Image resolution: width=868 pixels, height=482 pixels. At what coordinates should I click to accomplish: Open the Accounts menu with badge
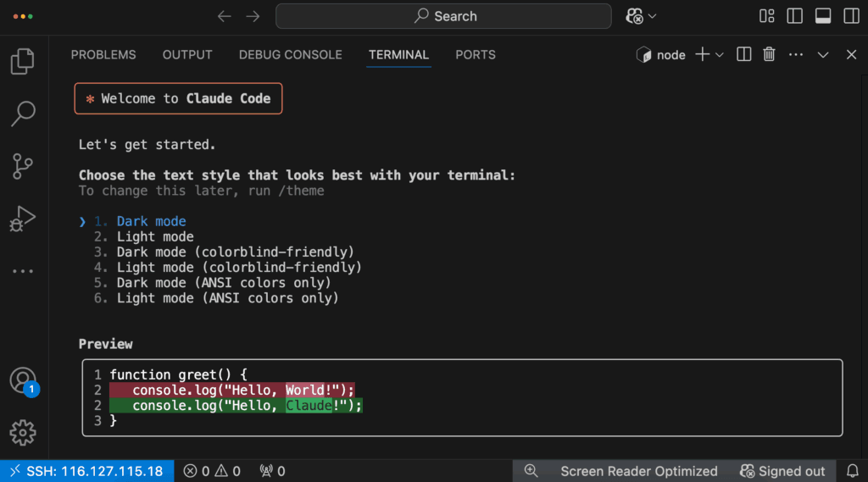click(24, 382)
